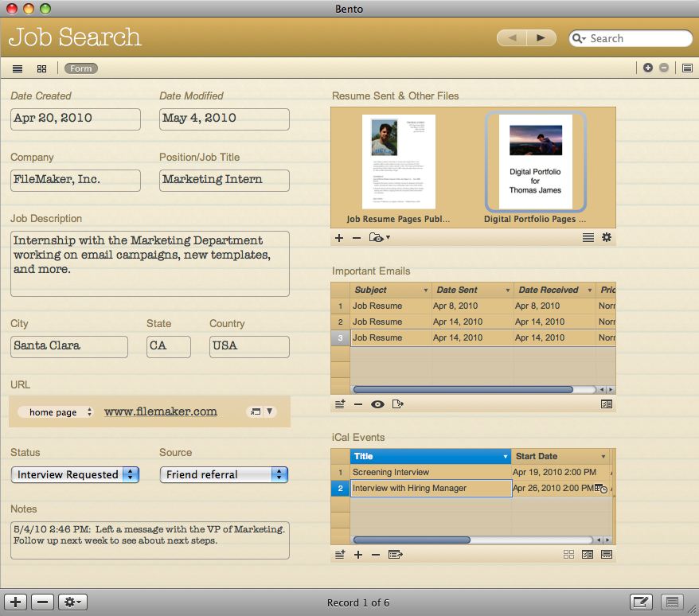Click the Important Emails horizontal scrollbar
699x616 pixels.
point(463,390)
